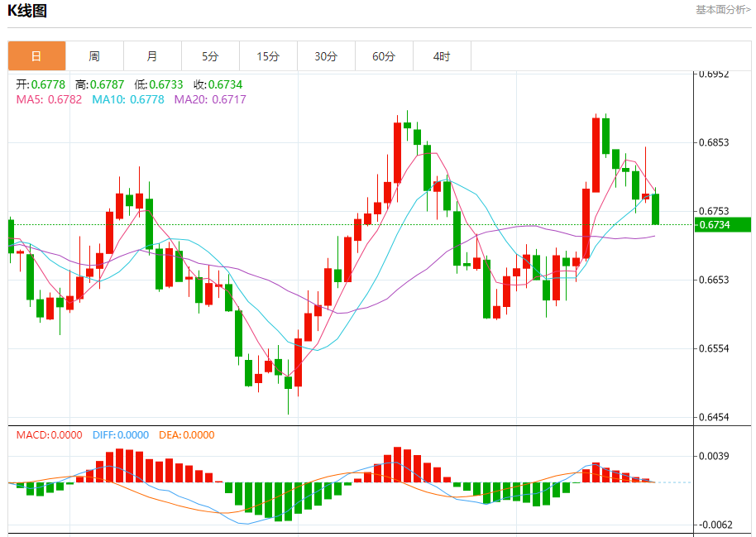756x537 pixels.
Task: Click the K线图 heading
Action: (x=27, y=11)
